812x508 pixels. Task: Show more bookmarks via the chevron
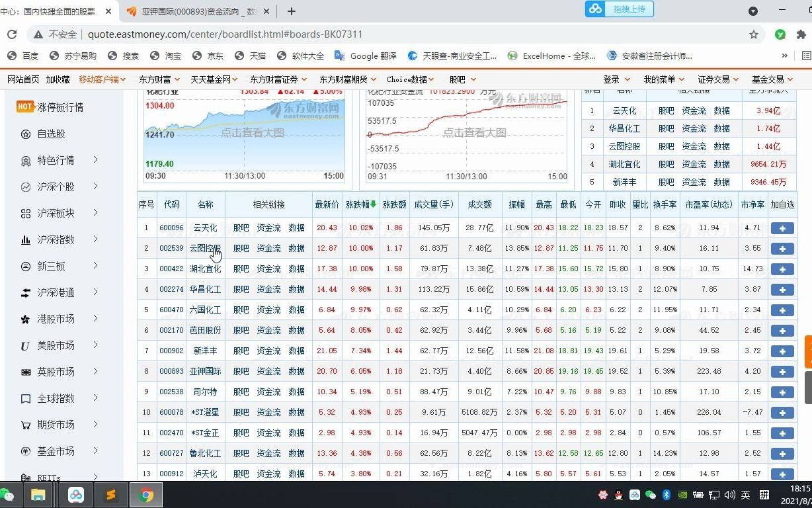pyautogui.click(x=785, y=56)
